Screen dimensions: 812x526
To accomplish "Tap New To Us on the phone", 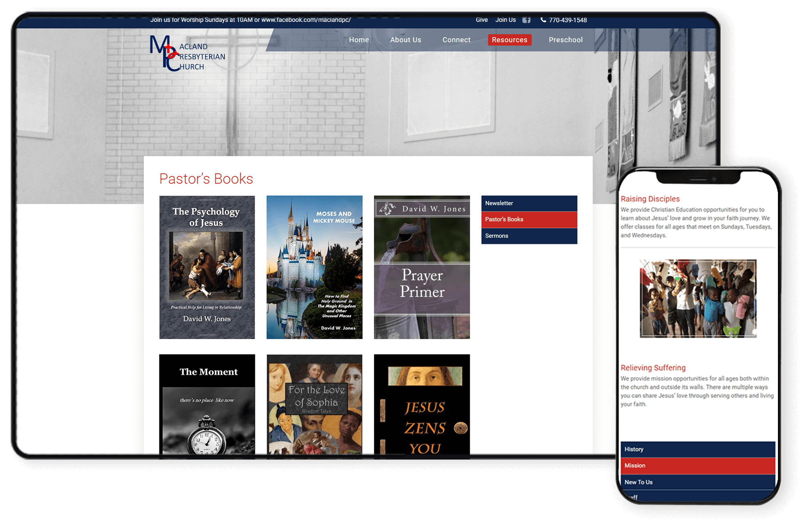I will [x=697, y=482].
